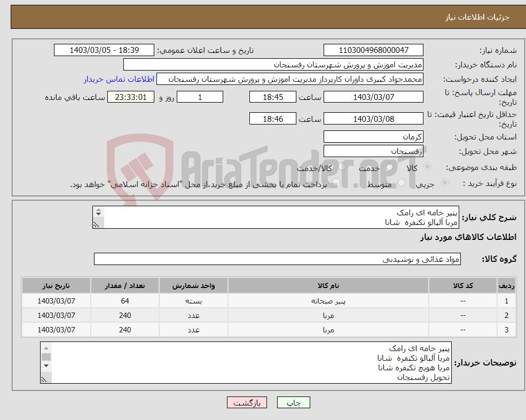
Task: Click the تاریخ نیاز column header
Action: [57, 285]
